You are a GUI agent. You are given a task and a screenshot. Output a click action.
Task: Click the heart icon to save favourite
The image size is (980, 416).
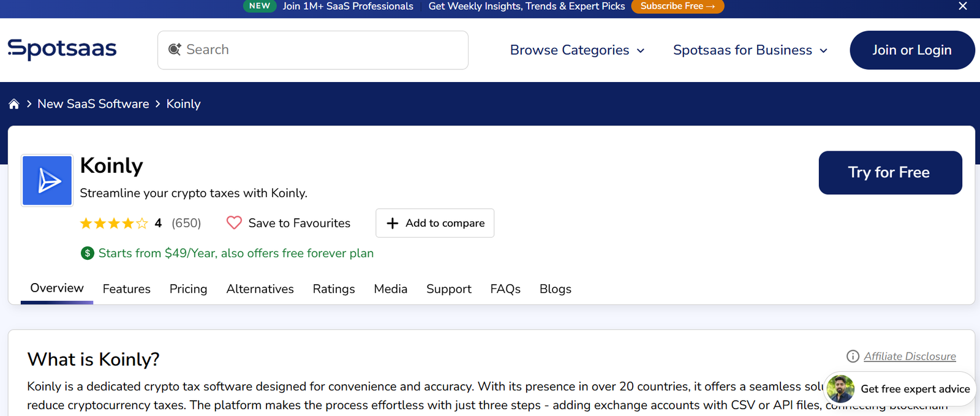[x=234, y=223]
